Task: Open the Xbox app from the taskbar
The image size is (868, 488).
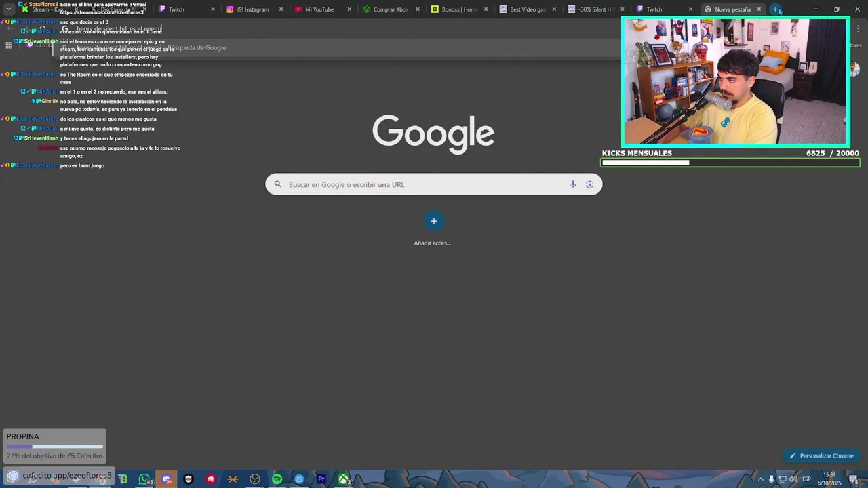Action: pos(344,479)
